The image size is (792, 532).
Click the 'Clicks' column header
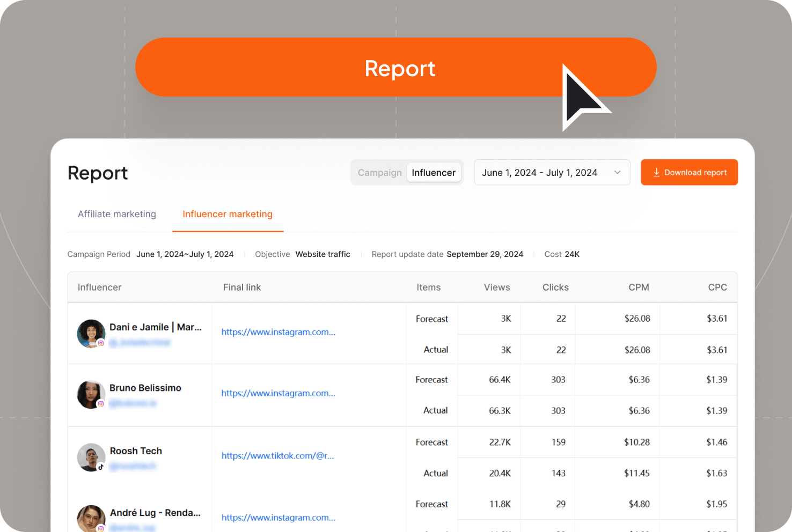[x=555, y=287]
